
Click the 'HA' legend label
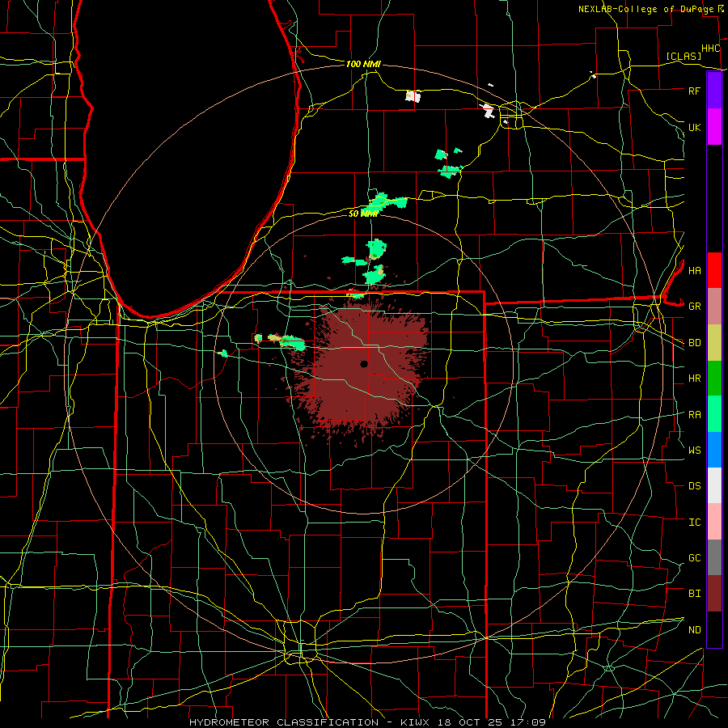[694, 270]
